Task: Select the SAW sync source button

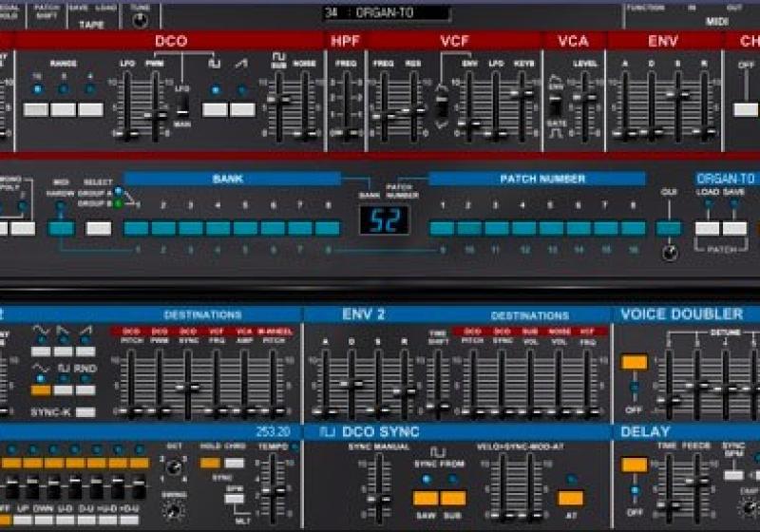Action: [x=426, y=498]
